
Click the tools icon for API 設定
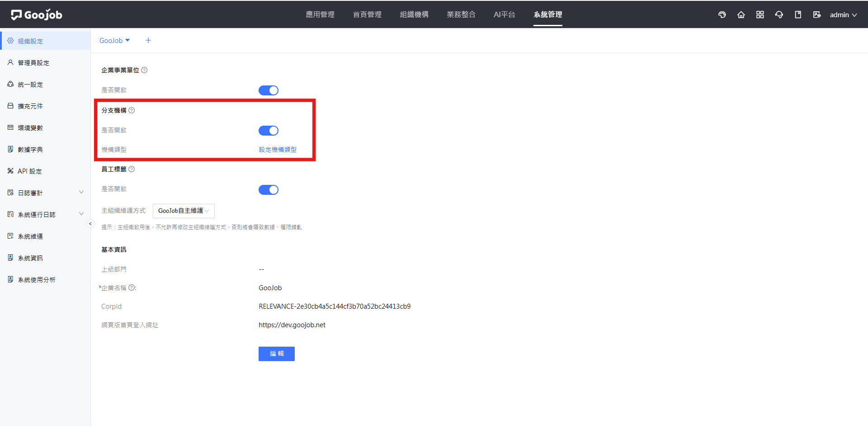click(x=10, y=171)
